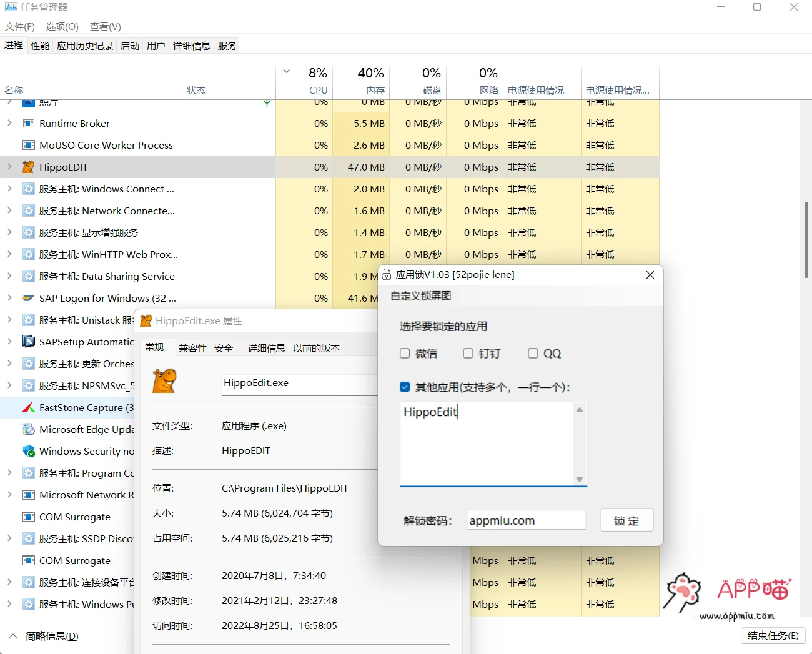Screen dimensions: 812x654
Task: Click the 解锁密码 password field
Action: 527,520
